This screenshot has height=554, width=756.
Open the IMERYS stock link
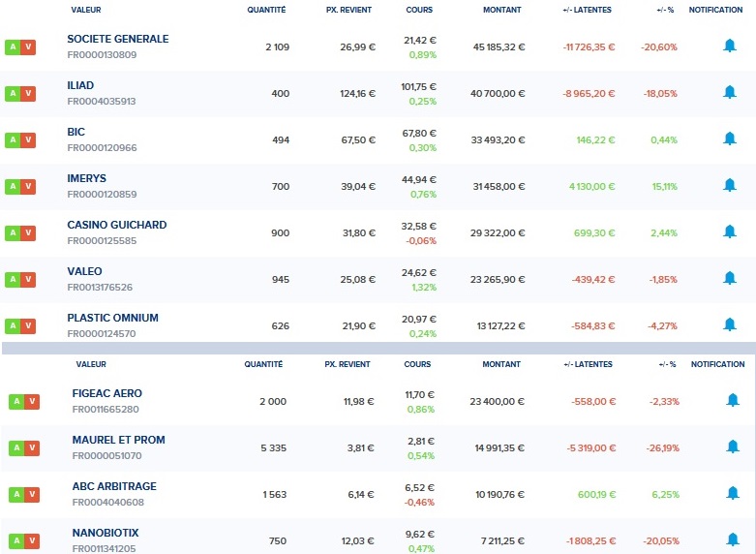87,178
